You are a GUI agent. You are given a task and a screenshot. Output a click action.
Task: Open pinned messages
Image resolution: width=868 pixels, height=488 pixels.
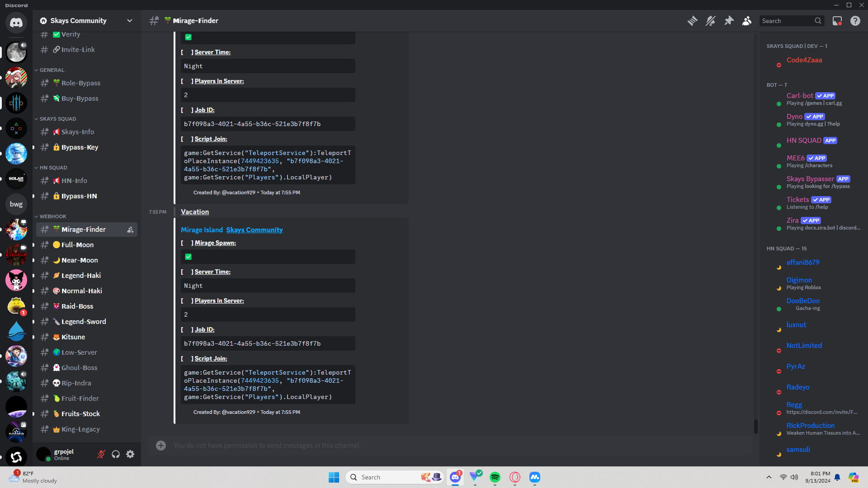click(729, 21)
